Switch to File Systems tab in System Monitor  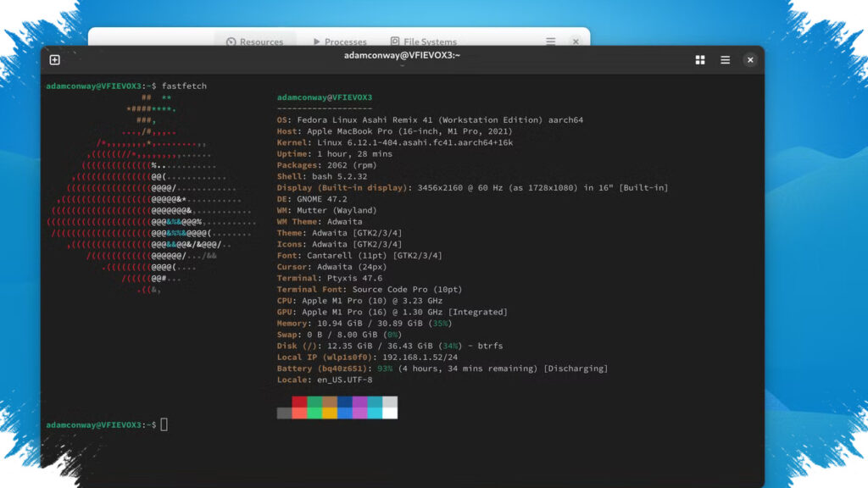[x=424, y=42]
